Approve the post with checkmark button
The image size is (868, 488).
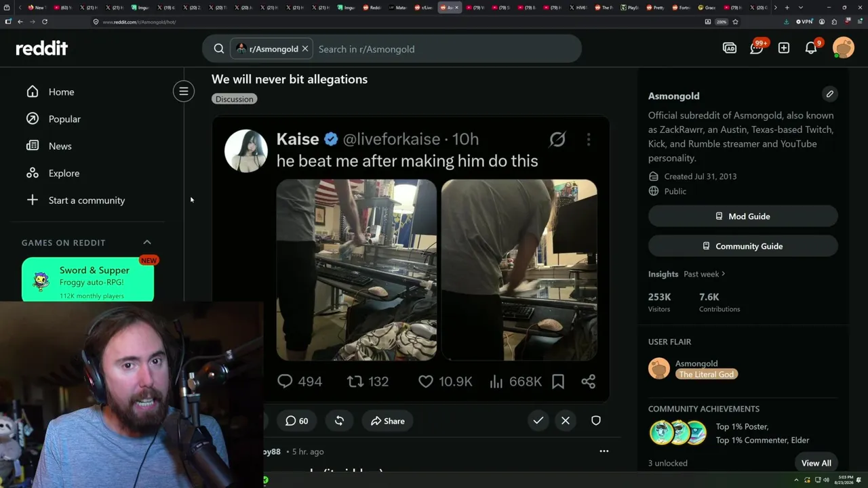pos(538,421)
